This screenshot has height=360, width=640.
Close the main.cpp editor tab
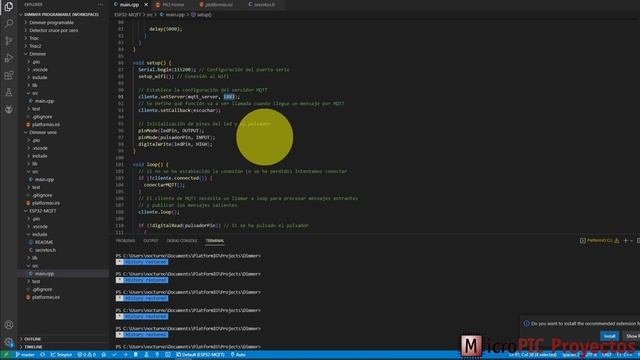(x=146, y=4)
